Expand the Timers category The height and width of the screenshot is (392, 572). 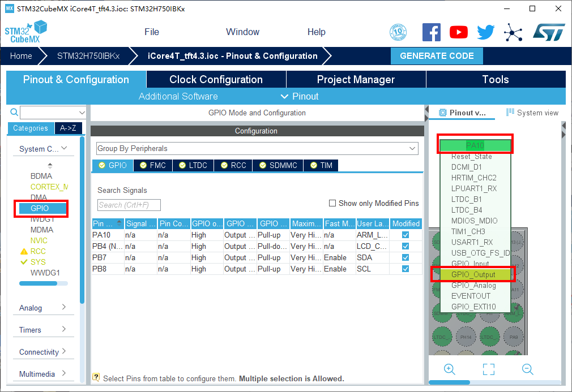coord(43,330)
